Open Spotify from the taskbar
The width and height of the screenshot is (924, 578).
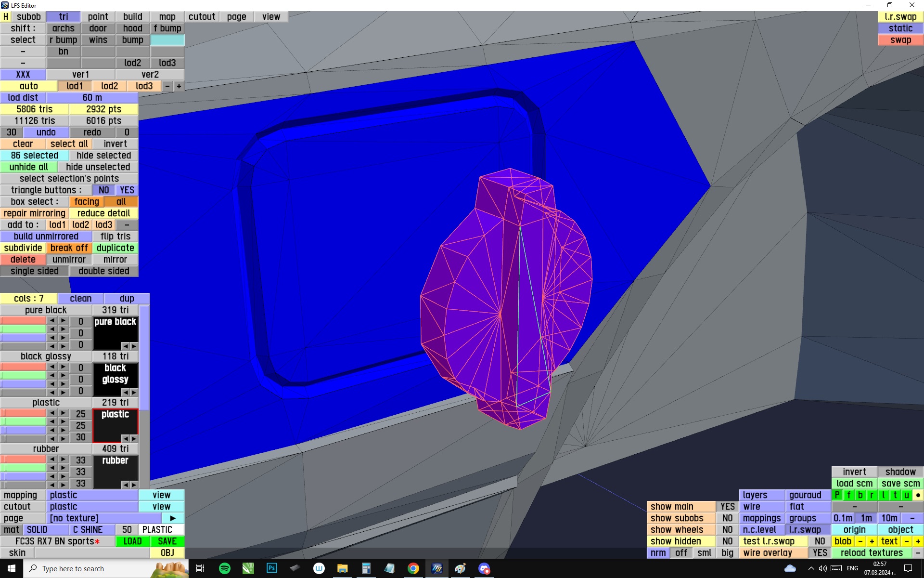pos(224,568)
